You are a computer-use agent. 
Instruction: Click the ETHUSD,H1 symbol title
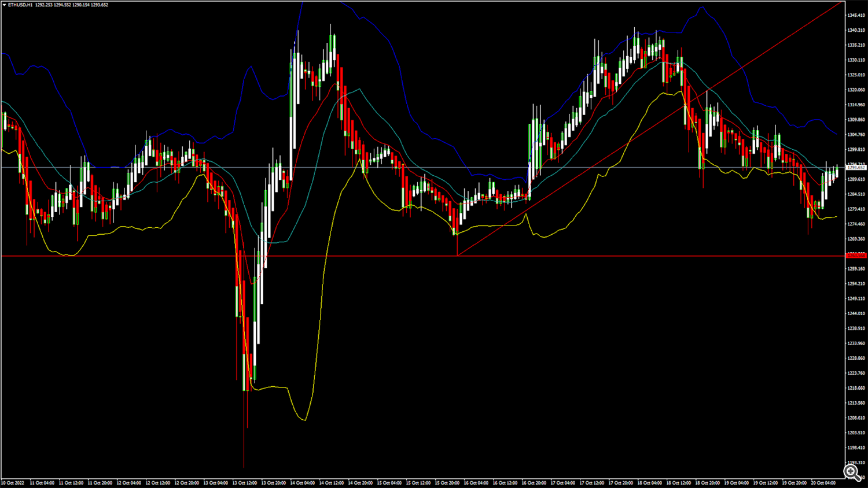[x=20, y=5]
